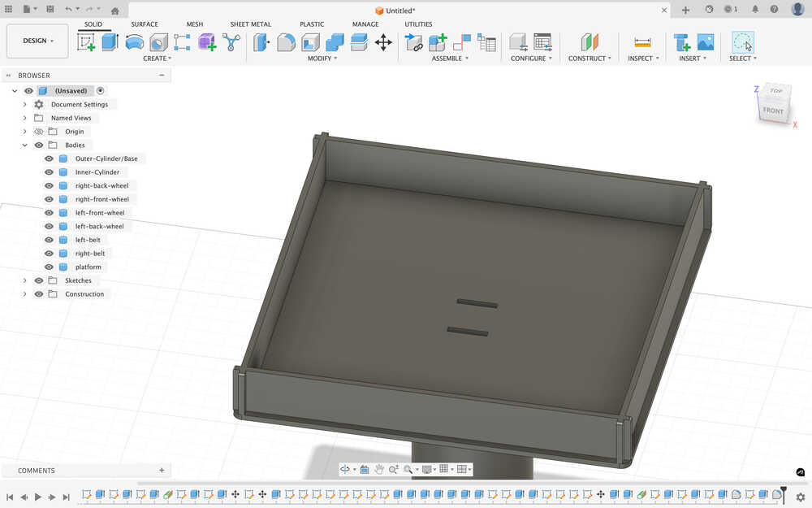Open the INSPECT menu dropdown
The width and height of the screenshot is (812, 508).
click(x=643, y=59)
